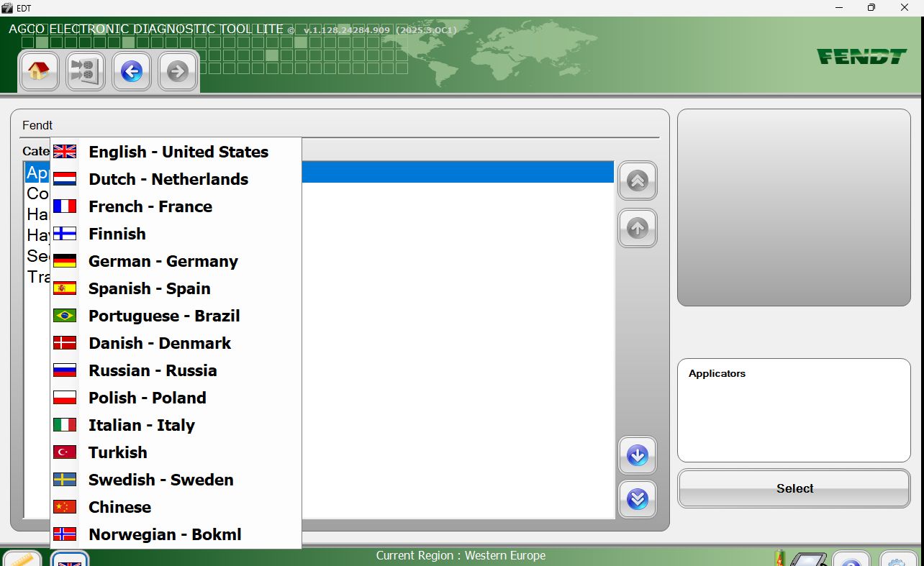This screenshot has height=566, width=924.
Task: Move down with the blue down arrow
Action: [x=637, y=455]
